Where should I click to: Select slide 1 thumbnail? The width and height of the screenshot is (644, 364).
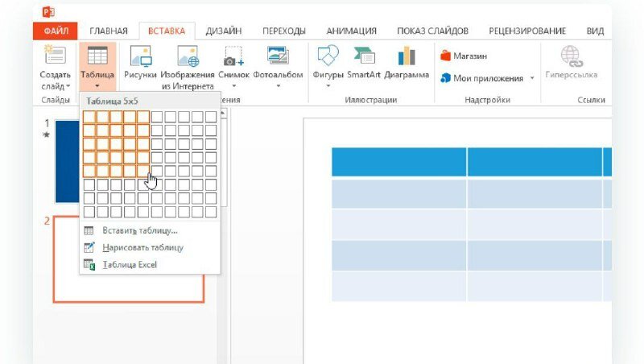pyautogui.click(x=68, y=161)
